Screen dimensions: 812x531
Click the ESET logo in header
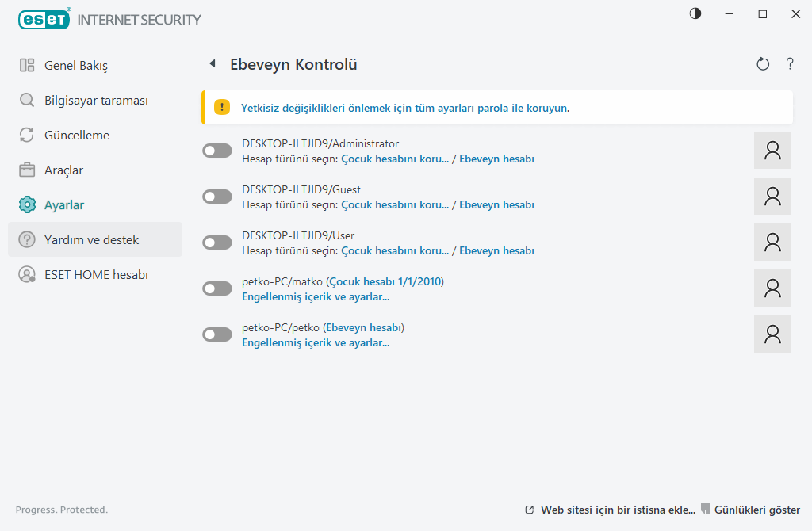[x=44, y=20]
